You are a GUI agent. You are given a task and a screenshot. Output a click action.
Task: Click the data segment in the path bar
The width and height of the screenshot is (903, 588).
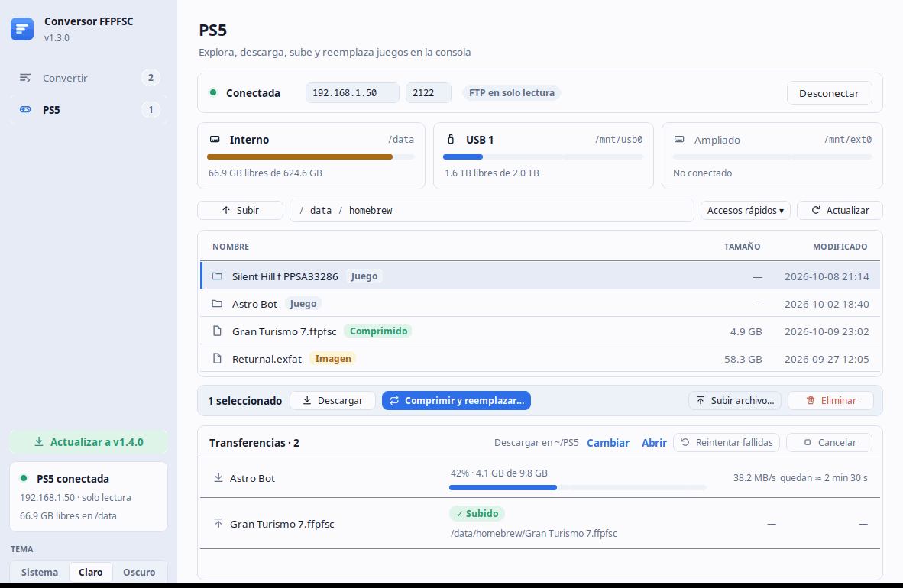coord(321,210)
